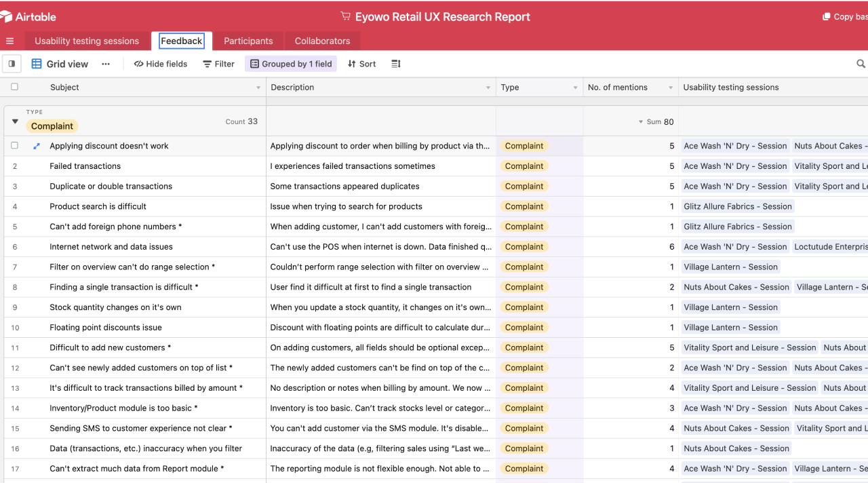The width and height of the screenshot is (868, 483).
Task: Toggle the views sidebar icon
Action: pos(12,64)
